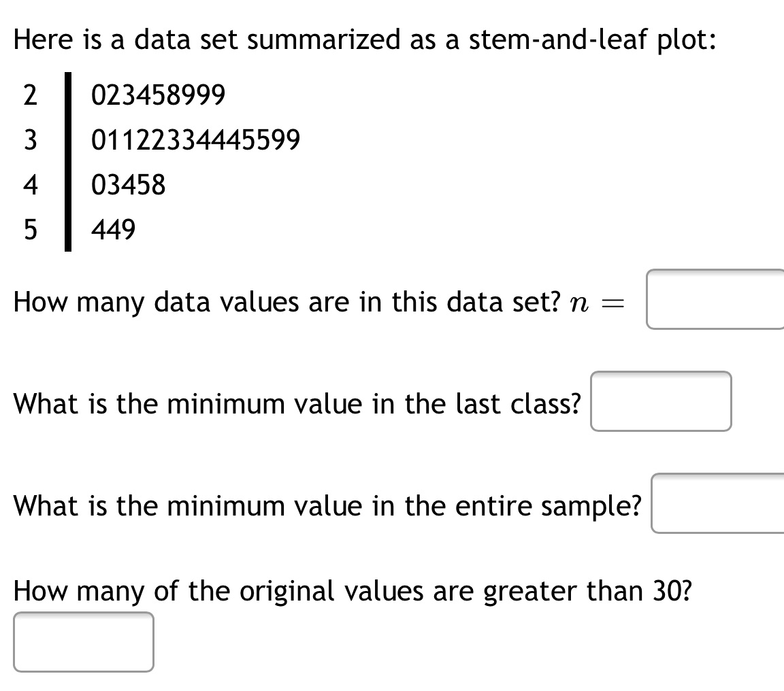The image size is (784, 691).
Task: Select the box for values greater than 30
Action: (83, 642)
